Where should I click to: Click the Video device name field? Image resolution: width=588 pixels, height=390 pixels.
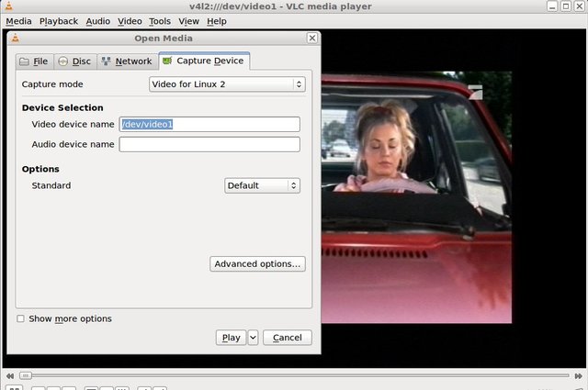click(209, 125)
